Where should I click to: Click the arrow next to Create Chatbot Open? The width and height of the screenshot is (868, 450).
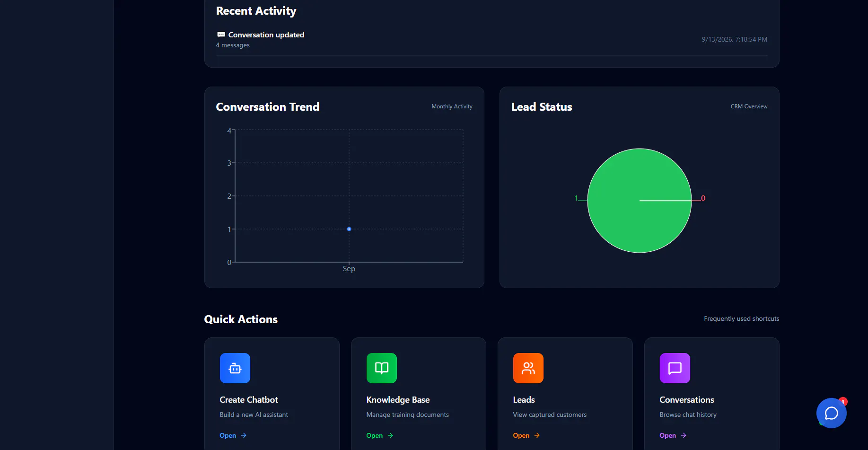[x=244, y=435]
